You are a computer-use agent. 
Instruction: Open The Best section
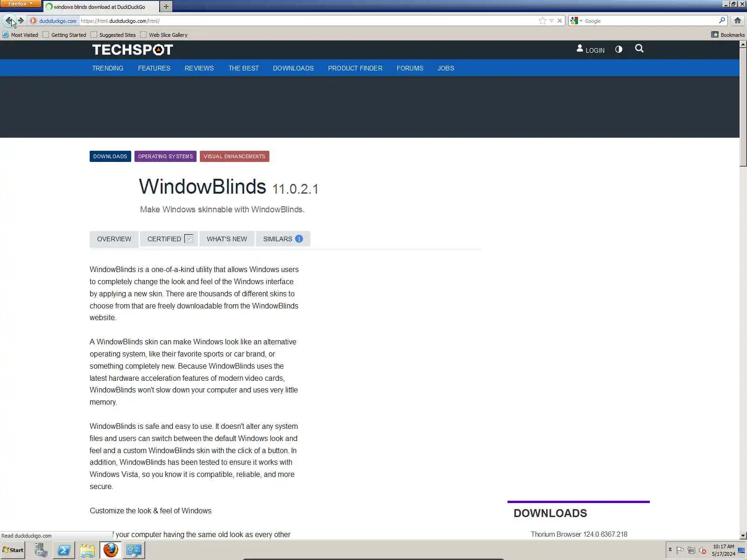point(244,68)
